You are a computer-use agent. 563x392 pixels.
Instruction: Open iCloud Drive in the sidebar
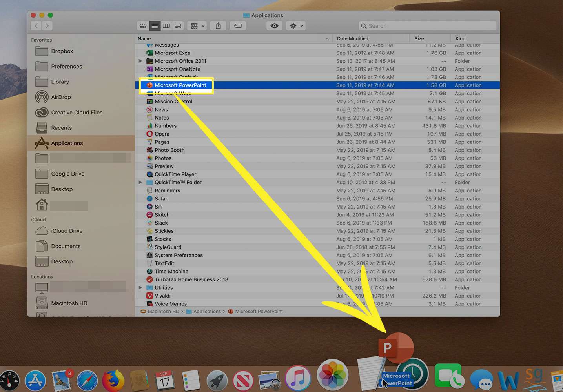pos(81,231)
